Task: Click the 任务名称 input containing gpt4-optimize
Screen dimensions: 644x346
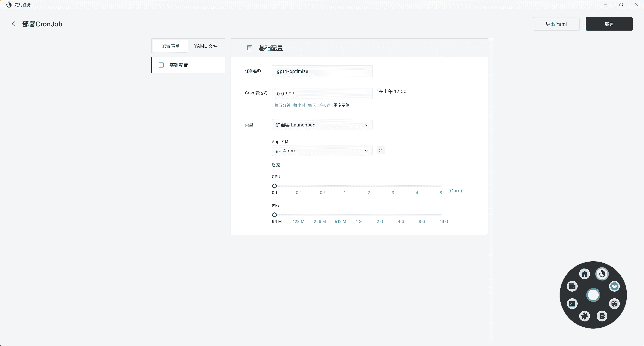Action: pyautogui.click(x=322, y=71)
